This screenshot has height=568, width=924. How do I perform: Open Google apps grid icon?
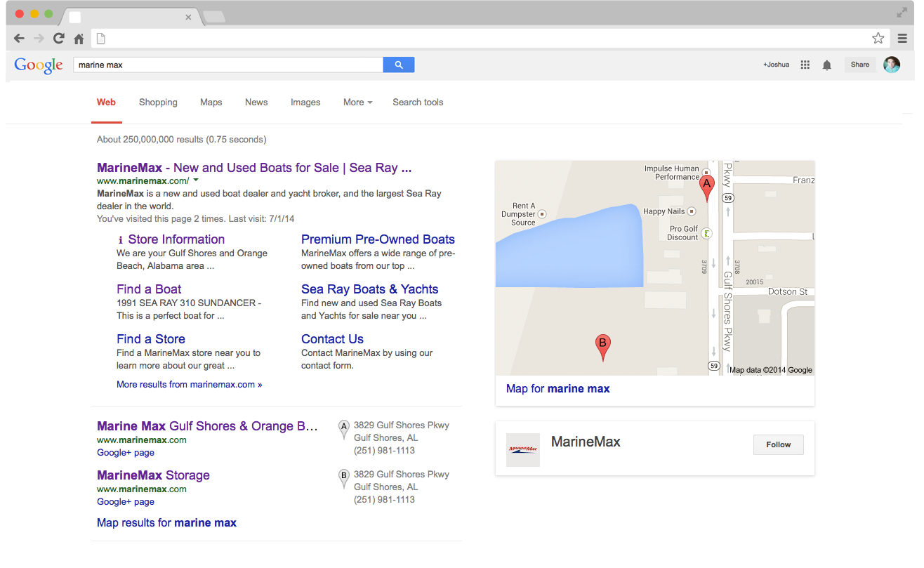pyautogui.click(x=805, y=65)
